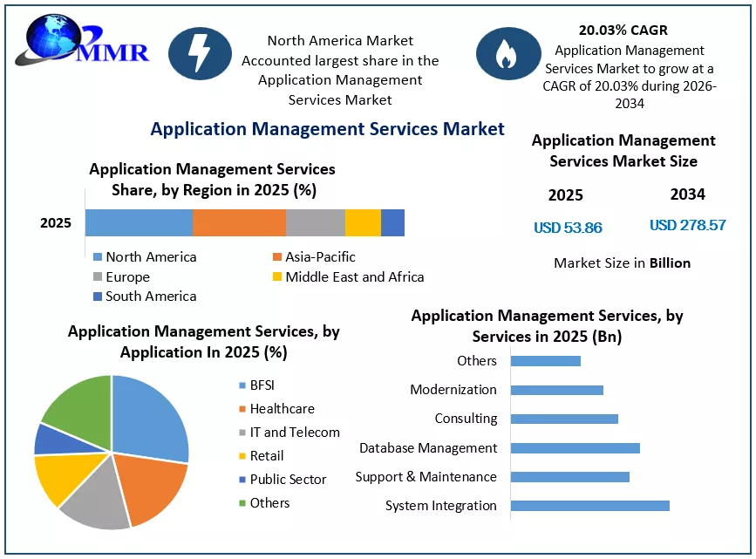Click the 'System Integration' axis label
Viewport: 756px width, 559px height.
click(440, 506)
